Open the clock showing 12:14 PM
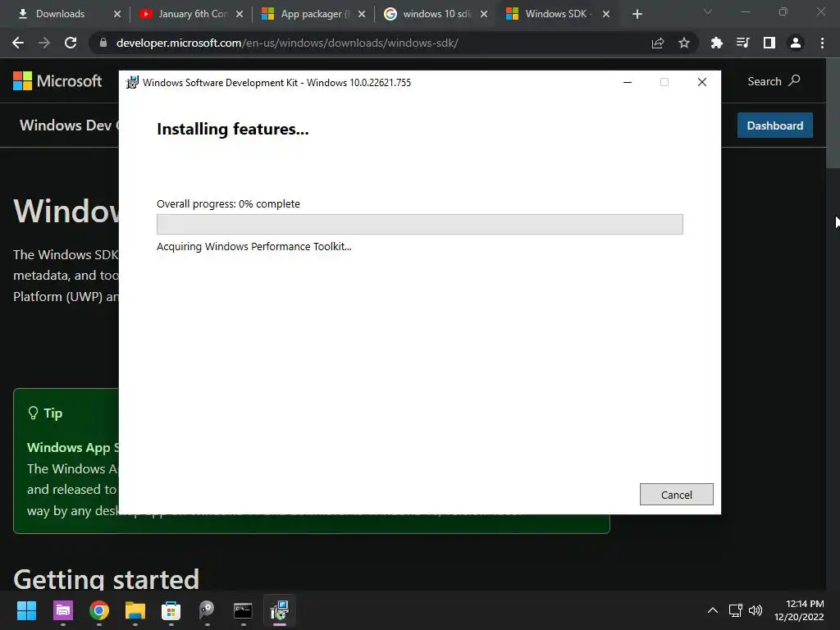This screenshot has height=630, width=840. 799,610
